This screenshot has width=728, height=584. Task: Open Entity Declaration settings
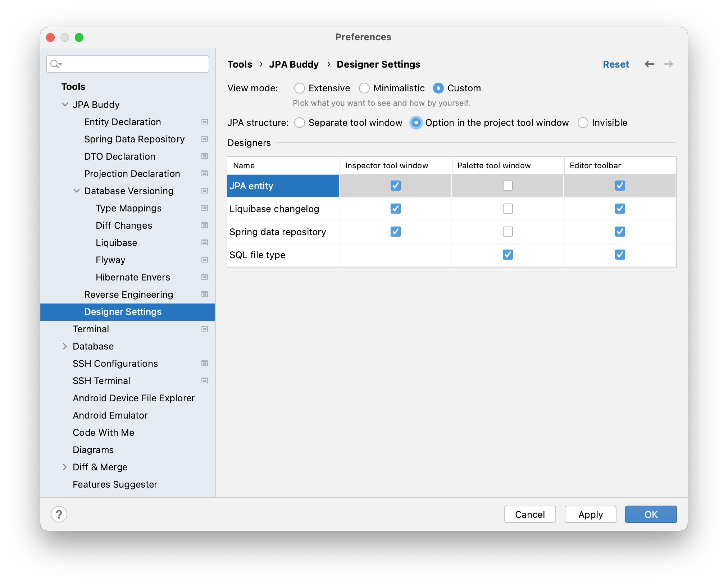coord(122,122)
